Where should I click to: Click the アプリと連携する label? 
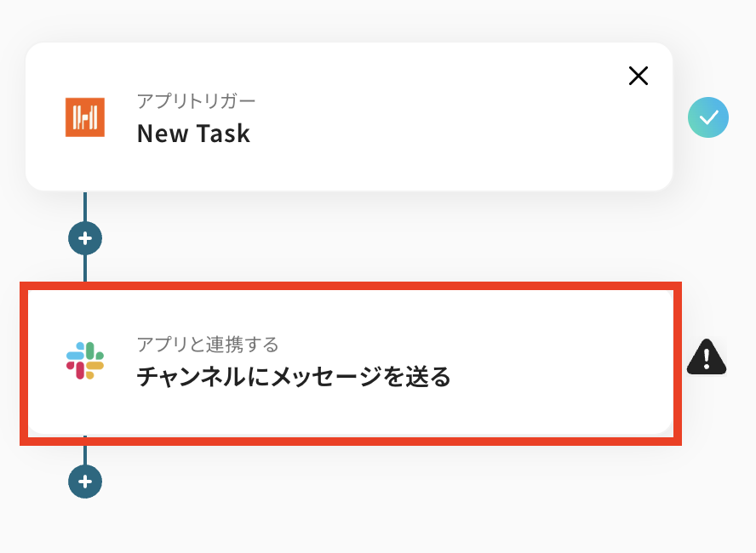coord(208,345)
